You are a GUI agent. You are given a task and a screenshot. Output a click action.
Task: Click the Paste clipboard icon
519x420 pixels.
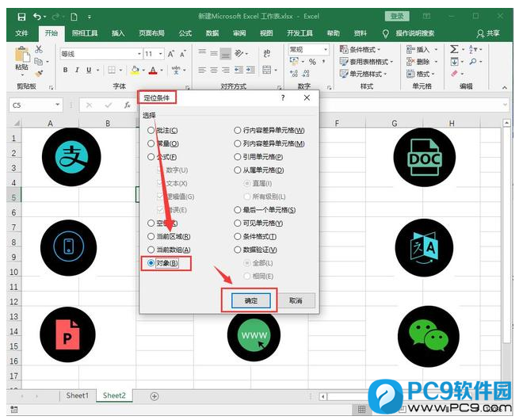(x=22, y=54)
